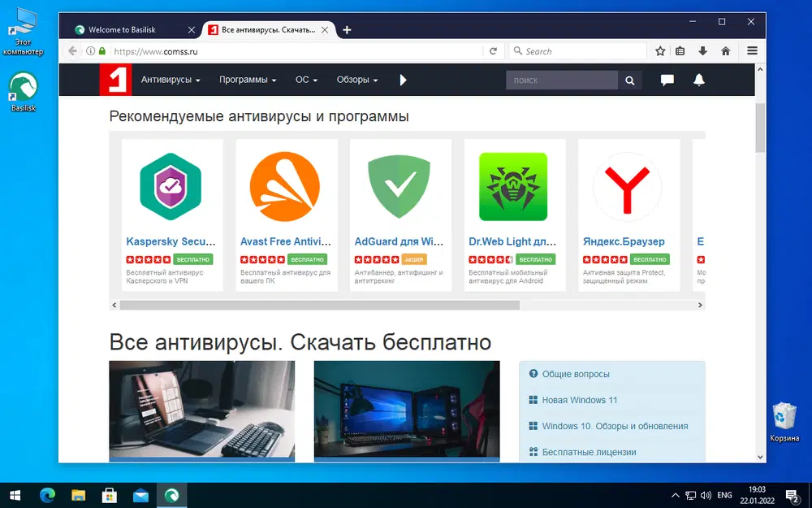Expand the ОС dropdown menu
812x508 pixels.
tap(306, 80)
